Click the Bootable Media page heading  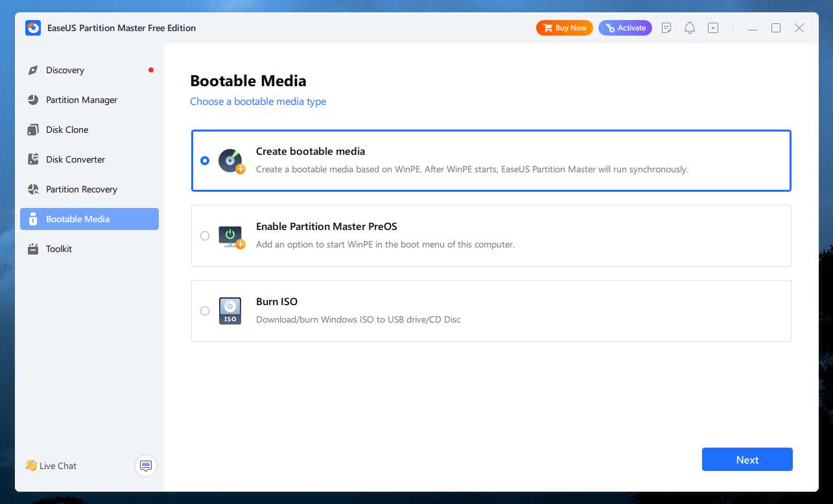coord(248,81)
